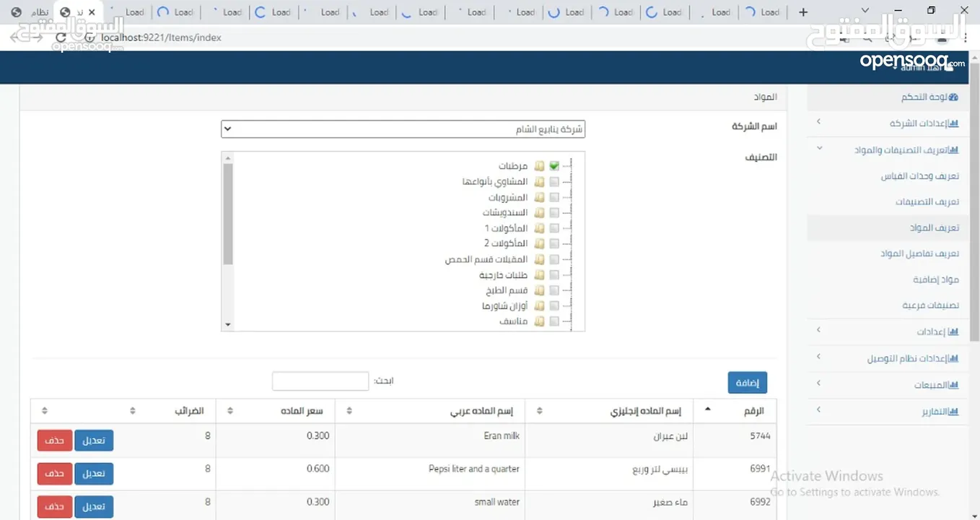The width and height of the screenshot is (980, 520).
Task: Click the page vertical scrollbar
Action: click(x=974, y=202)
